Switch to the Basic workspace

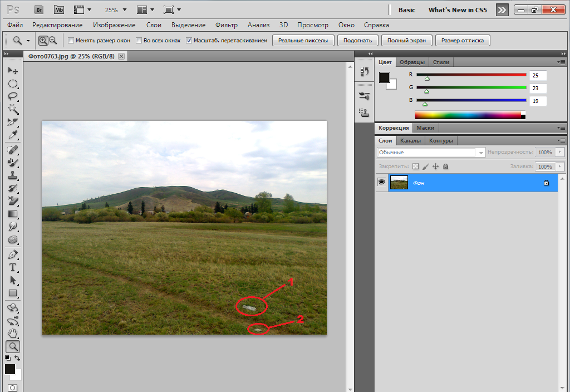(x=407, y=10)
